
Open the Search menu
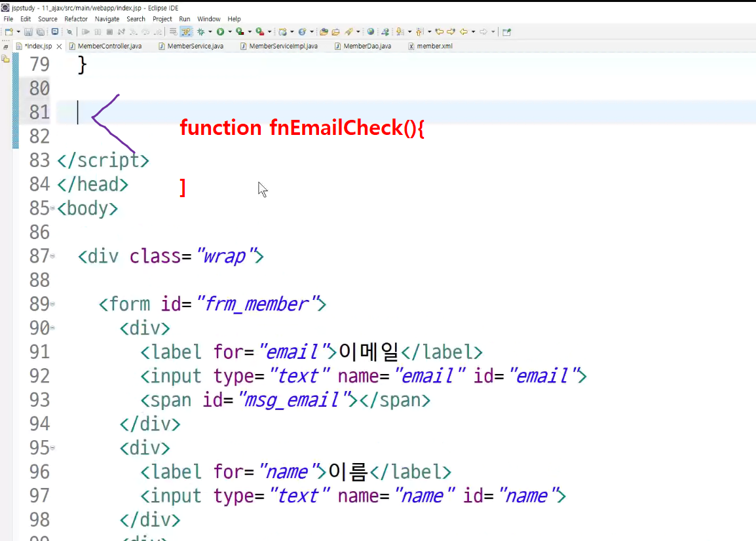tap(136, 19)
